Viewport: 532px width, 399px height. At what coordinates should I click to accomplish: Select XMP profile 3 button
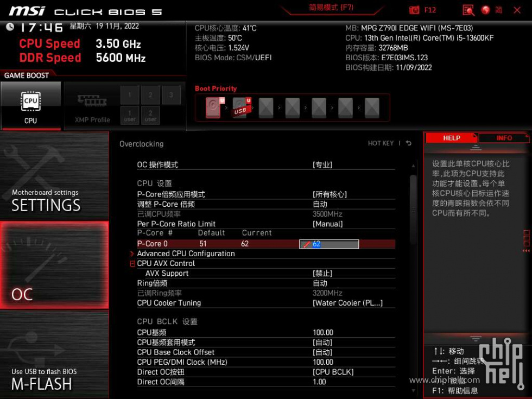pos(171,95)
